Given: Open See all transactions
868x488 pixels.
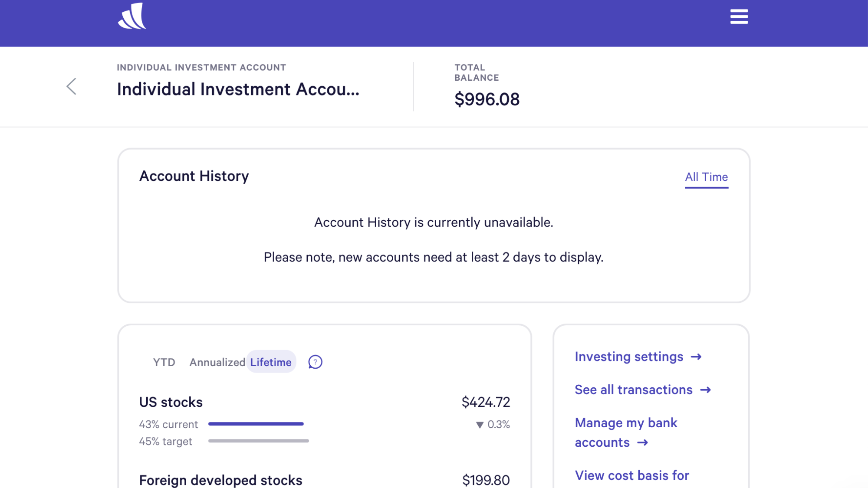Looking at the screenshot, I should 633,390.
